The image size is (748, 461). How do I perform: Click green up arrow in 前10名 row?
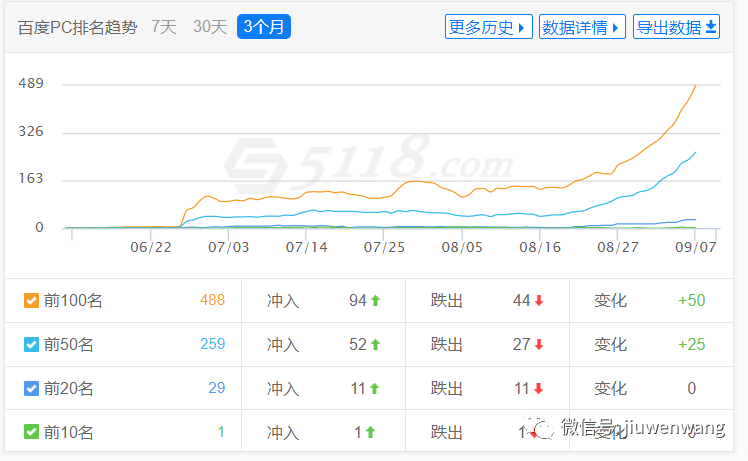(369, 432)
